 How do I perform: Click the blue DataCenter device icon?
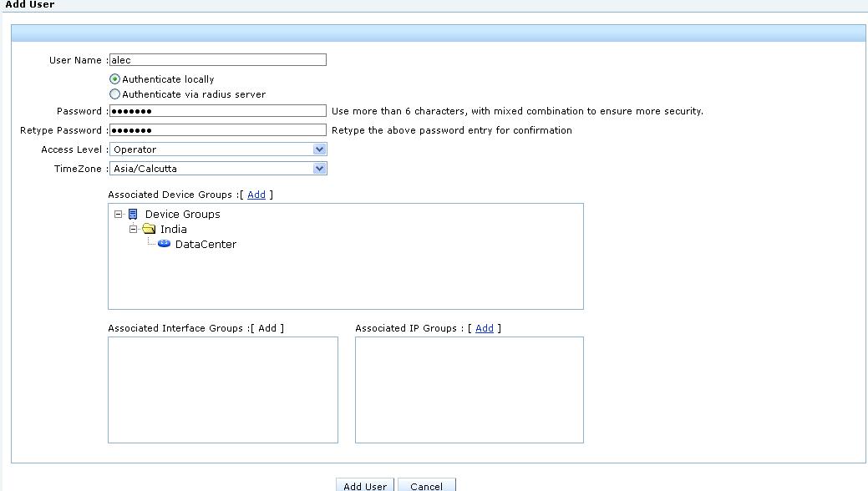click(x=164, y=244)
